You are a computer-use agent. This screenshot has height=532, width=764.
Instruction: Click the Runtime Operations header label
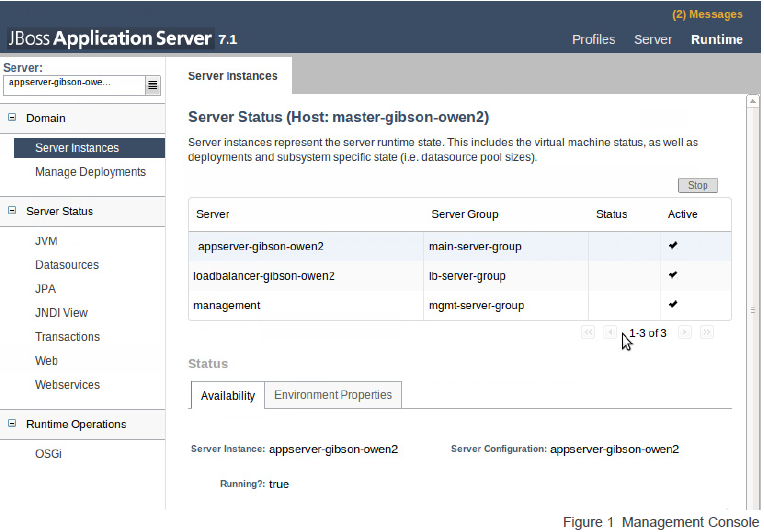point(76,424)
